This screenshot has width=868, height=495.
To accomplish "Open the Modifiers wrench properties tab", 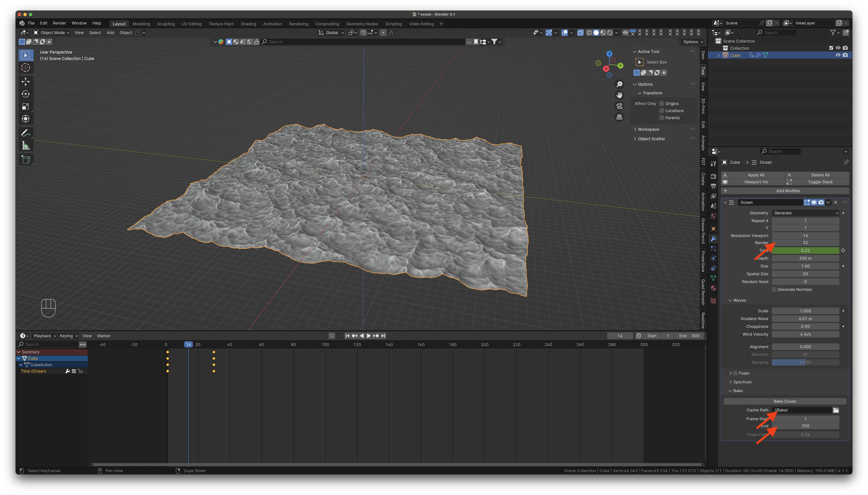I will [713, 239].
